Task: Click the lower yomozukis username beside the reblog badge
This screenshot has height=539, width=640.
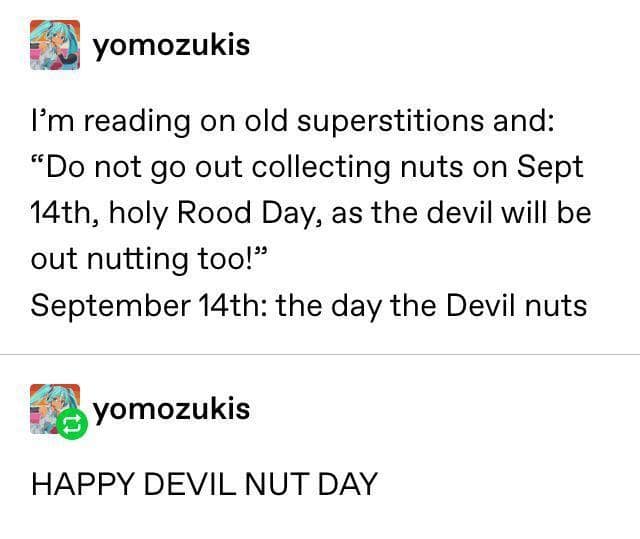Action: tap(171, 409)
